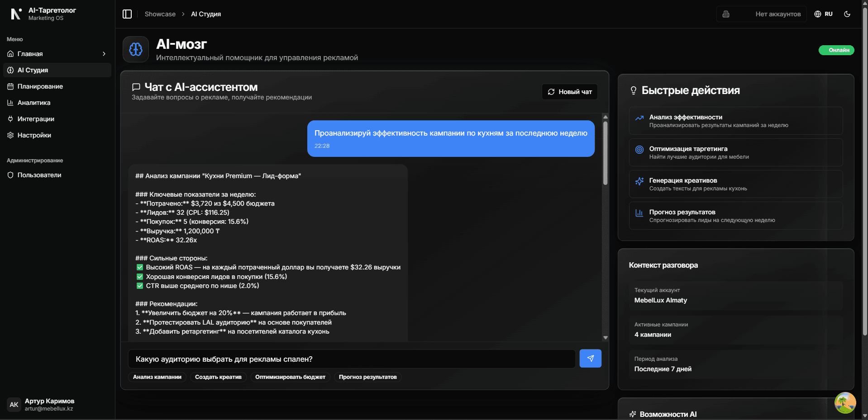
Task: Select the sparkles icon for Генерация креативов
Action: click(639, 181)
